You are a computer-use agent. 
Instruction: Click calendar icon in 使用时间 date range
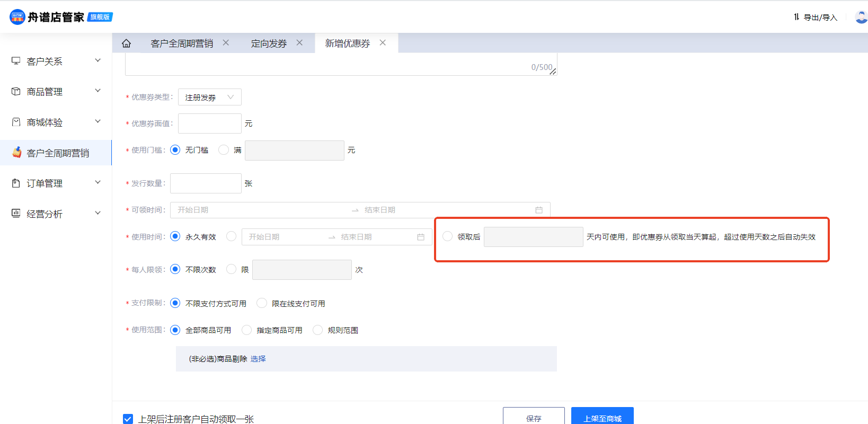(421, 237)
